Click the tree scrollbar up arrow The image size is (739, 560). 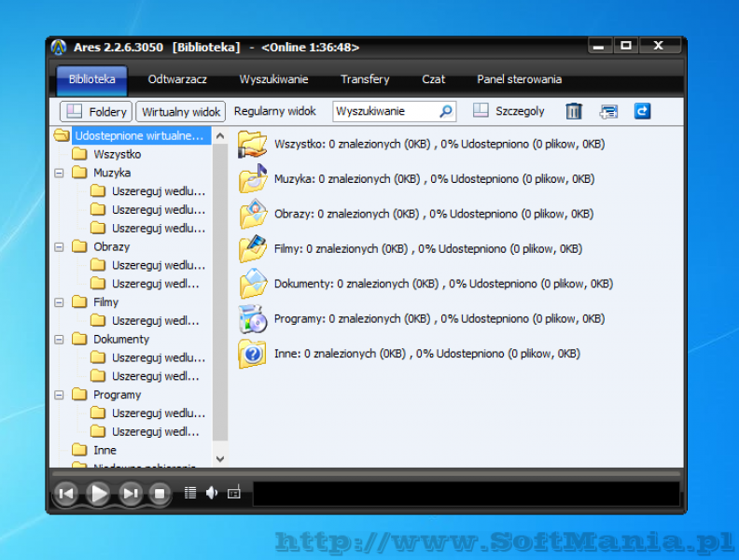point(220,136)
